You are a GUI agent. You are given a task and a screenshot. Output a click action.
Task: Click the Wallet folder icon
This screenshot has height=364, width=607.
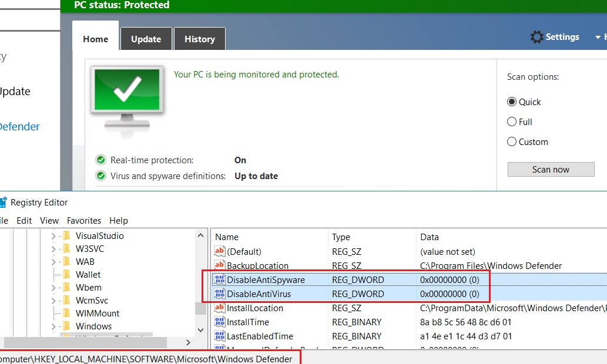tap(66, 274)
